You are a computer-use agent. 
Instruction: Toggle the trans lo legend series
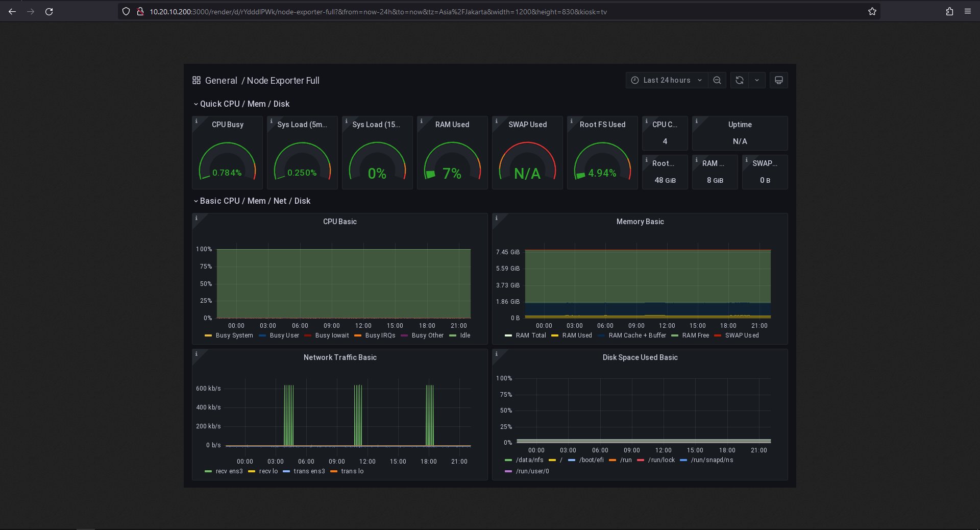coord(352,471)
